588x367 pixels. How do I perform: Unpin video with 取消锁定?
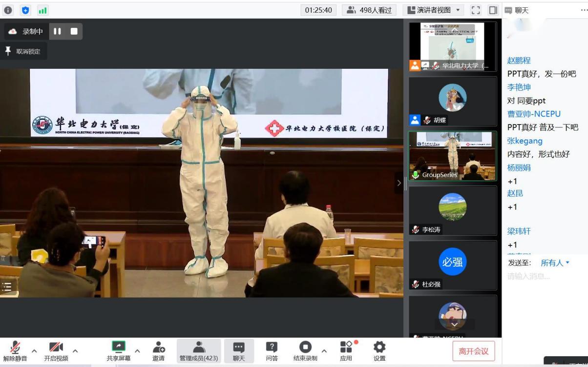pyautogui.click(x=23, y=51)
